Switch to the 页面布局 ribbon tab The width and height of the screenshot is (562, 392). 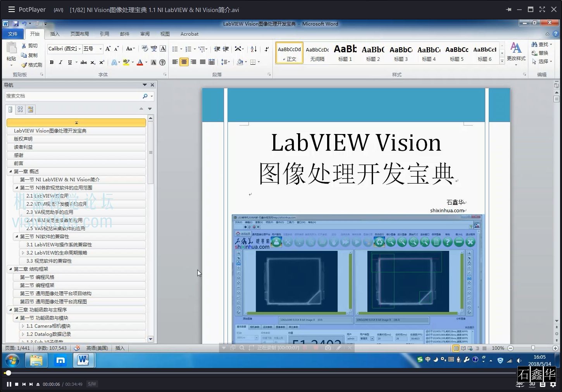(80, 34)
